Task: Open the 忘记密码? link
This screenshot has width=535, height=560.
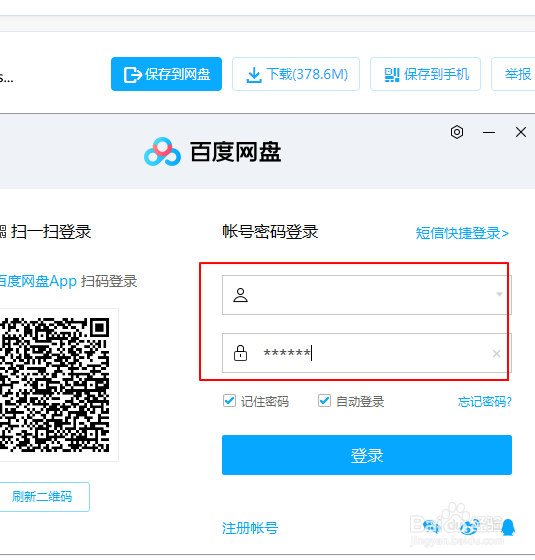Action: pyautogui.click(x=485, y=402)
